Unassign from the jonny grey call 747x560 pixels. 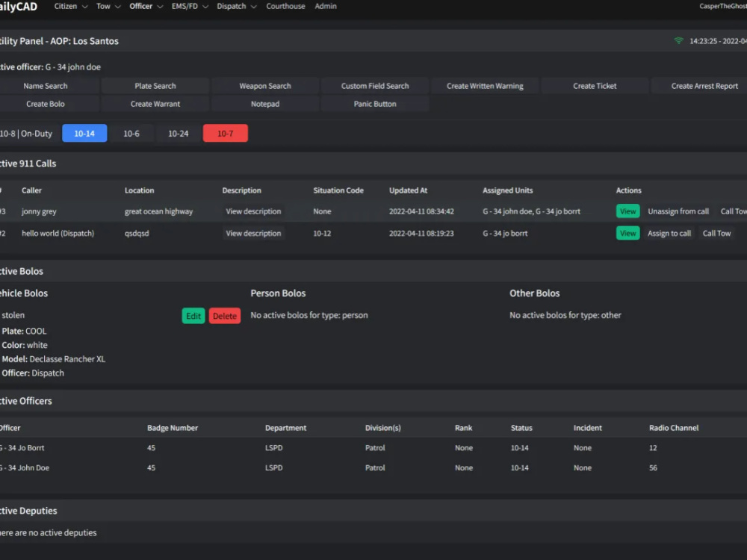point(678,211)
